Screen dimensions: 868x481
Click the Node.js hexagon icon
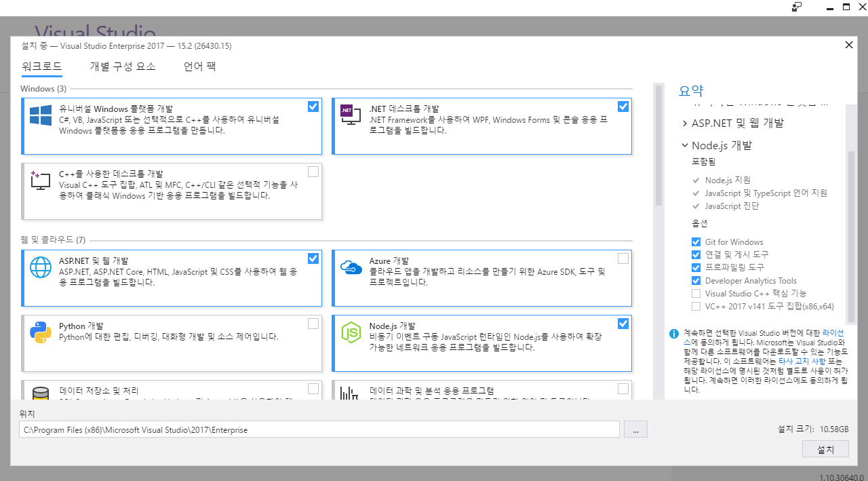[351, 332]
